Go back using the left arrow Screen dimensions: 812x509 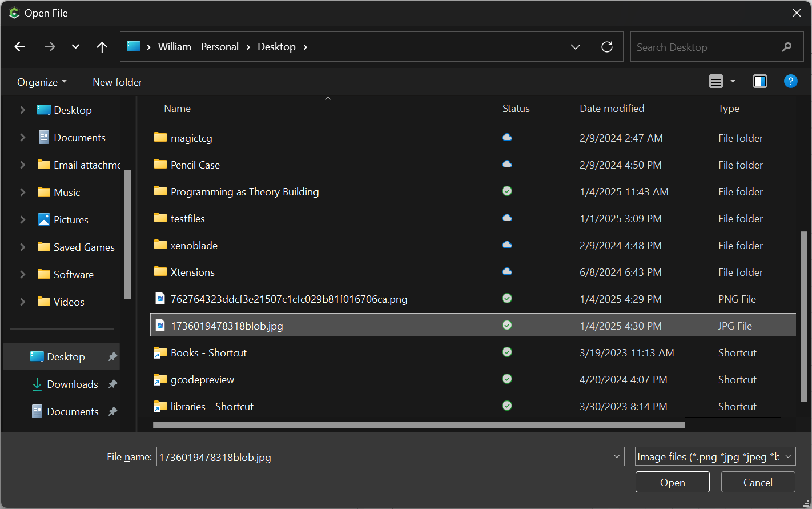click(x=20, y=47)
